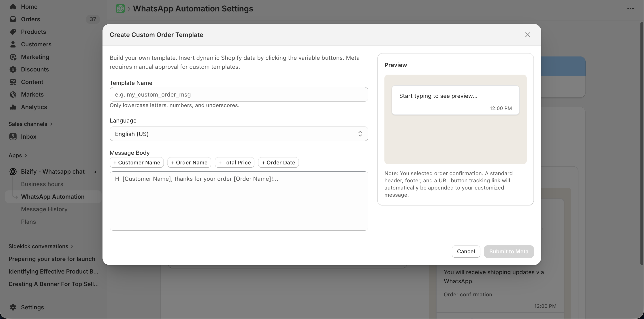Open Orders from the sidebar
This screenshot has width=644, height=319.
tap(30, 19)
